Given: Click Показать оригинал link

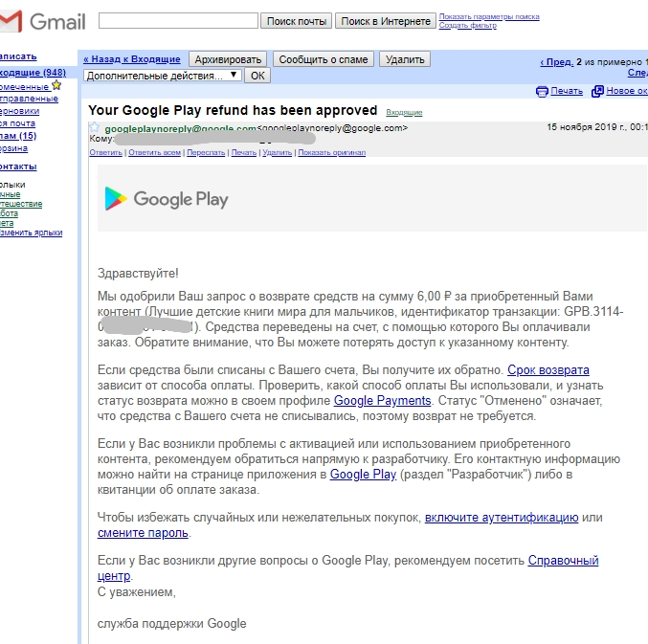Looking at the screenshot, I should click(x=332, y=152).
